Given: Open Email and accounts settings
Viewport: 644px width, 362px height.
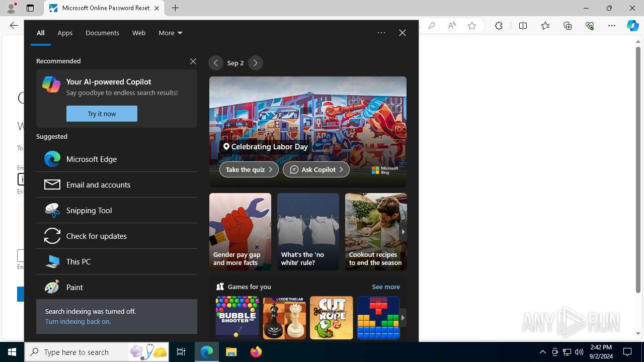Looking at the screenshot, I should tap(117, 185).
